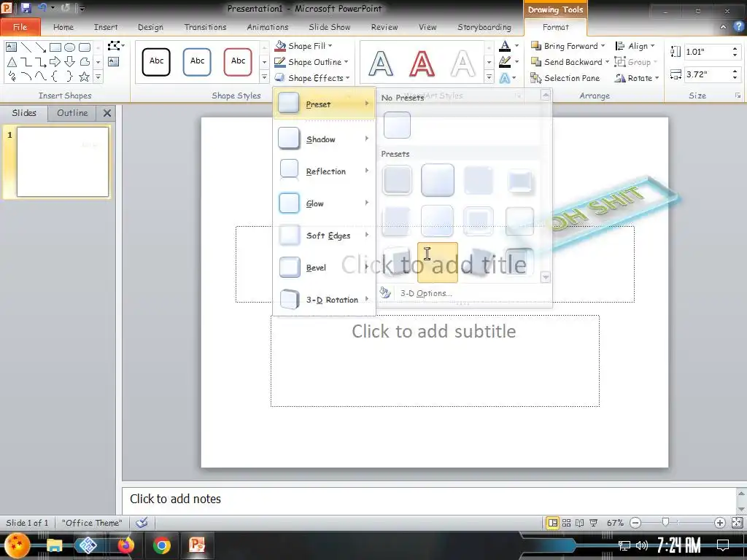Switch to Reading view

click(x=580, y=523)
